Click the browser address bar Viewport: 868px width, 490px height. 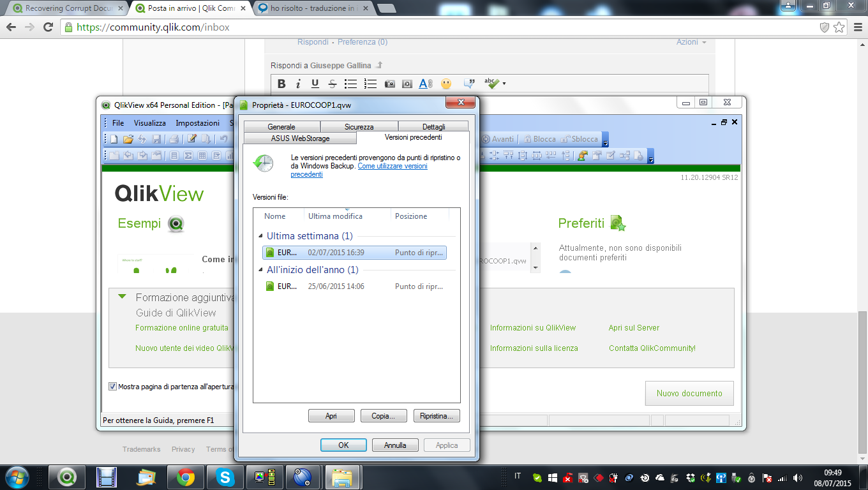pyautogui.click(x=440, y=27)
